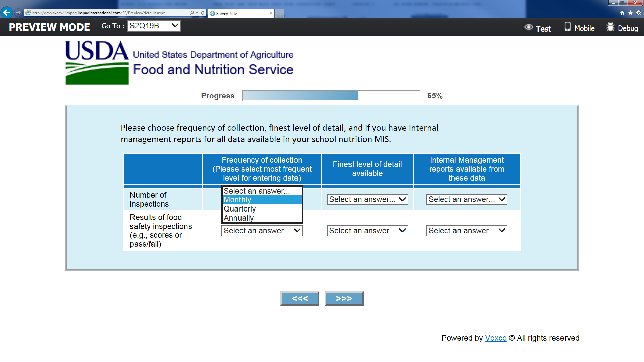
Task: Click the survey progress bar
Action: pyautogui.click(x=331, y=96)
